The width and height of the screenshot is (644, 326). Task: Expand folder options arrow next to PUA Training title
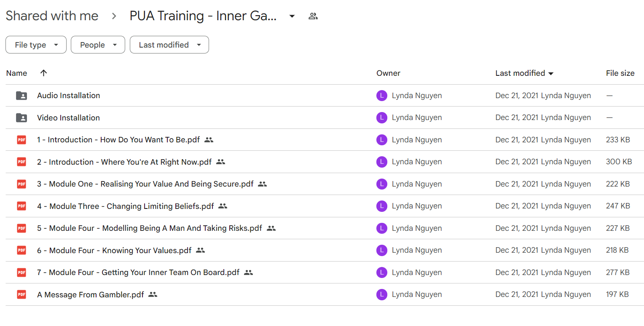(x=292, y=16)
